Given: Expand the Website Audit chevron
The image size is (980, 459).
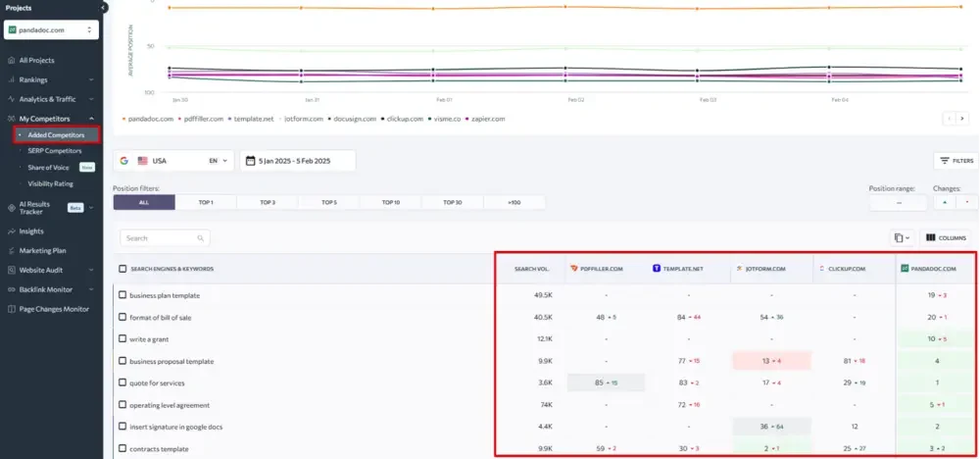Looking at the screenshot, I should [x=91, y=270].
